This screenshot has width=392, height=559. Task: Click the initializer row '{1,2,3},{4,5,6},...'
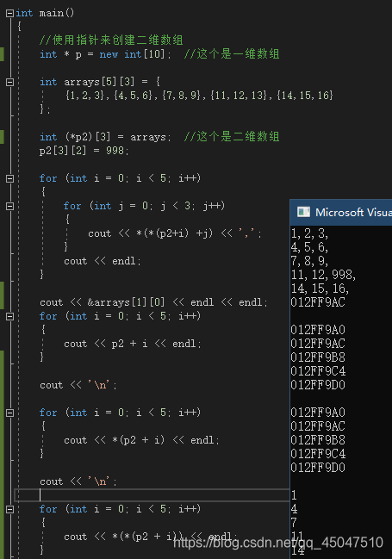click(x=199, y=96)
